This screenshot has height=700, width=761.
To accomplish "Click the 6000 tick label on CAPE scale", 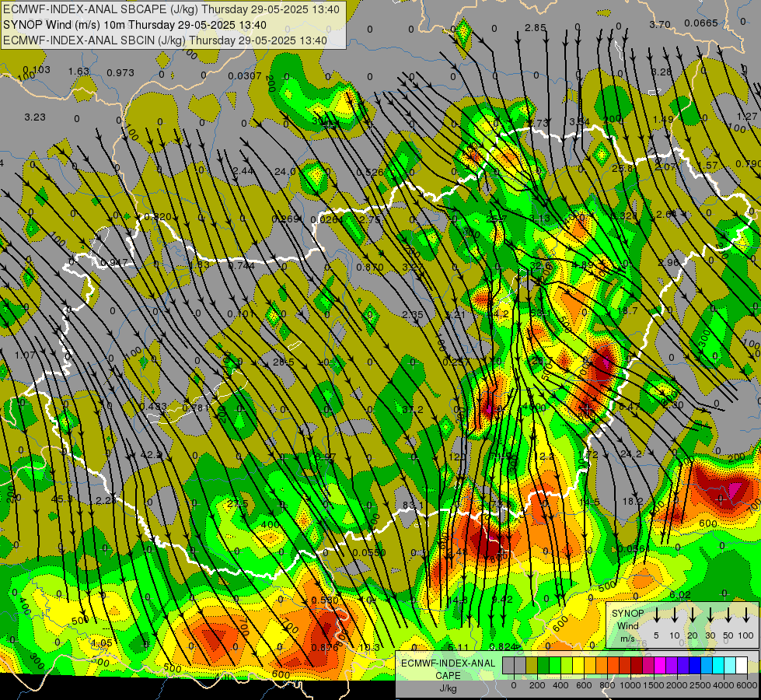I will (x=747, y=685).
